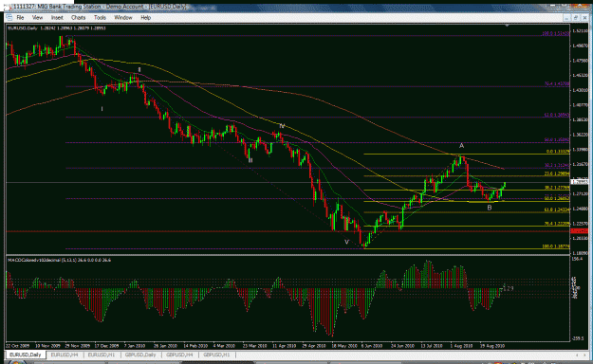Switch to the EURUSD,Daily chart tab
Screen dimensions: 593x364
[x=25, y=355]
